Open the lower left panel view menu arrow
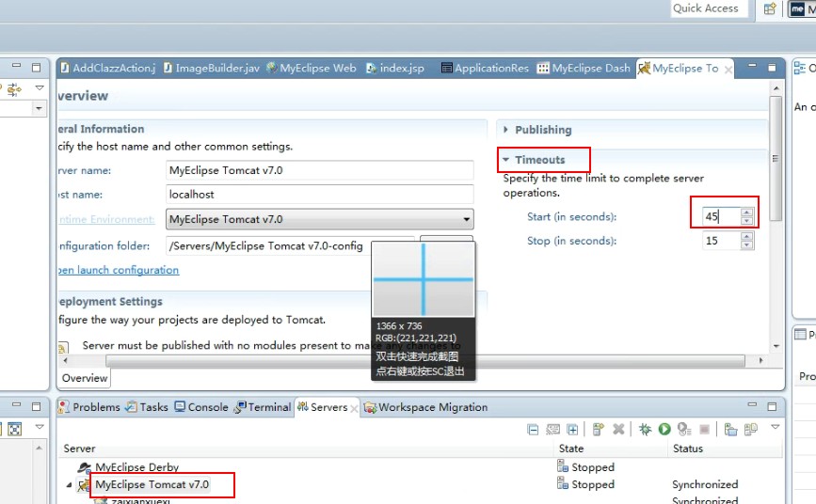 tap(40, 427)
